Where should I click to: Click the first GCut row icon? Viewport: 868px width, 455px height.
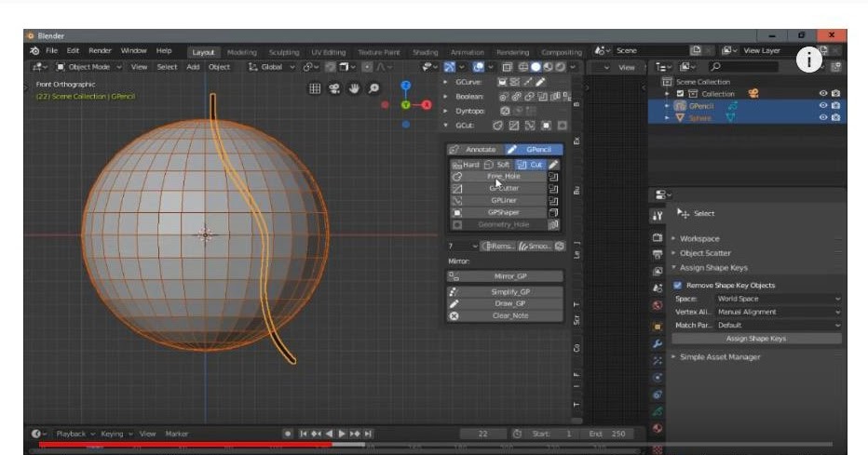[497, 126]
